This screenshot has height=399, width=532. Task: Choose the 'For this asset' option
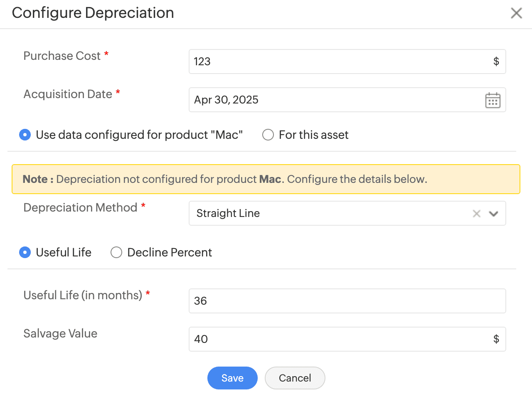(x=268, y=135)
